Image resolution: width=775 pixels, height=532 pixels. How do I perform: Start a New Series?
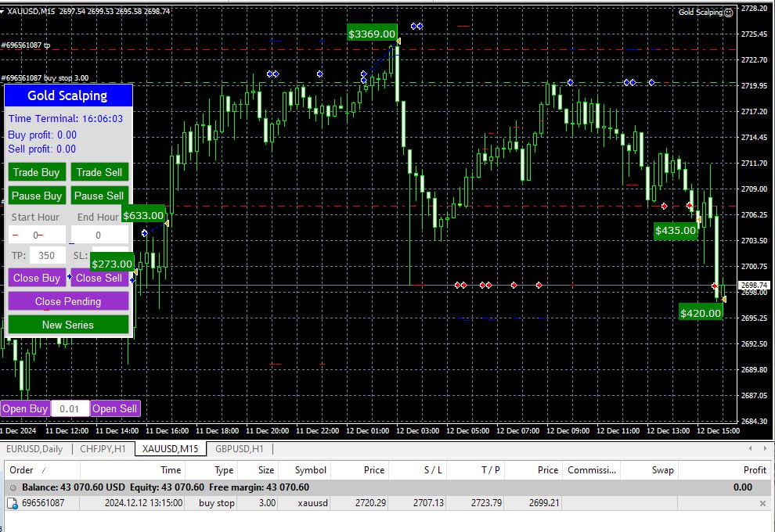click(x=68, y=325)
